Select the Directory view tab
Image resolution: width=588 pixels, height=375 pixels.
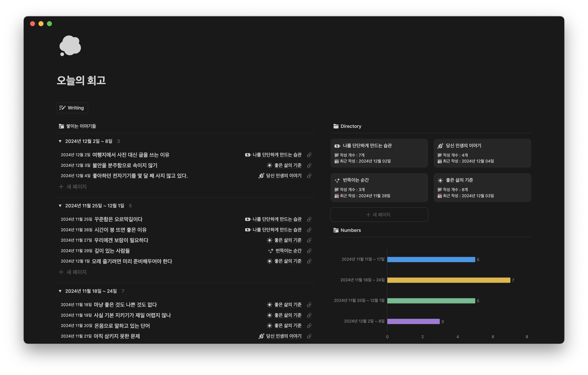351,126
